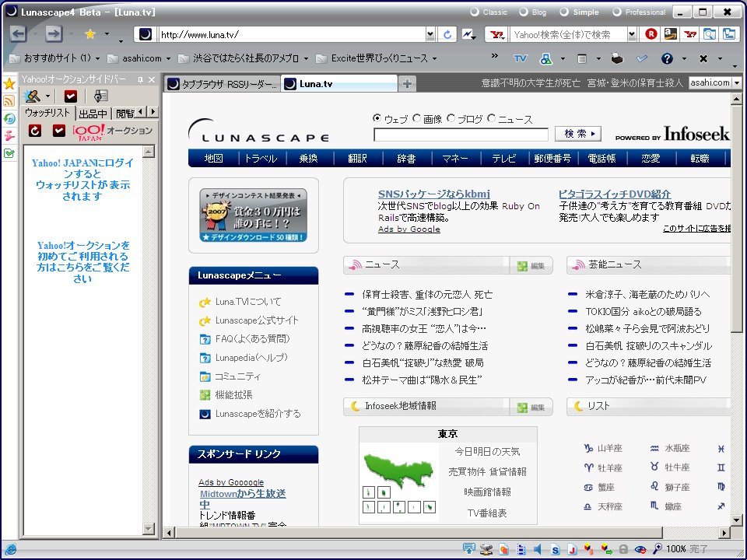
Task: Go forward with the Forward arrow button
Action: [54, 34]
